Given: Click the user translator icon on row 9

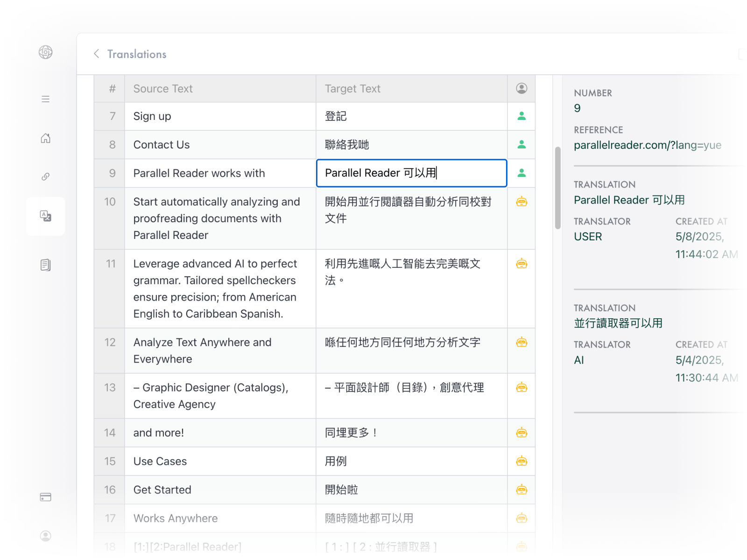Looking at the screenshot, I should click(521, 173).
